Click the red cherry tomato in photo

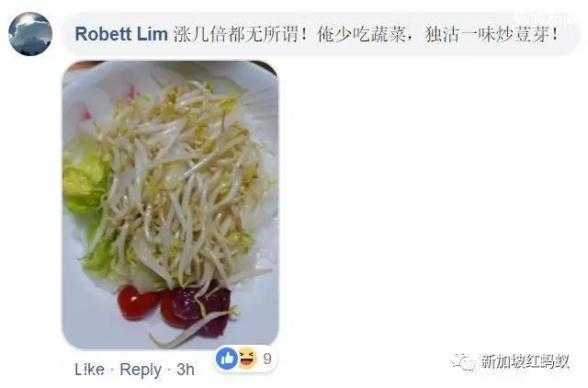(136, 302)
